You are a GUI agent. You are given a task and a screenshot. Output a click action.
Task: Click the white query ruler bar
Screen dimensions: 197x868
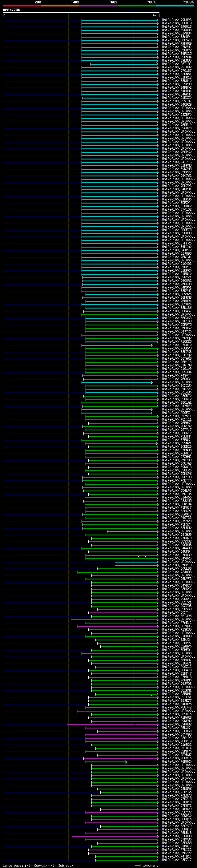coord(81,12)
